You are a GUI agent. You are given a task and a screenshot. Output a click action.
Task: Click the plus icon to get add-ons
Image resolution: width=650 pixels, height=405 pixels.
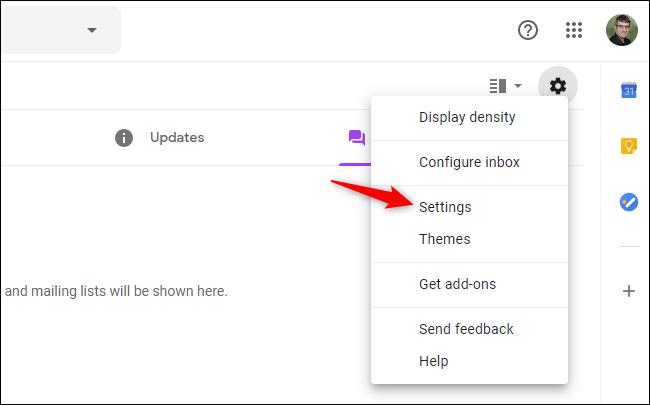click(x=629, y=292)
